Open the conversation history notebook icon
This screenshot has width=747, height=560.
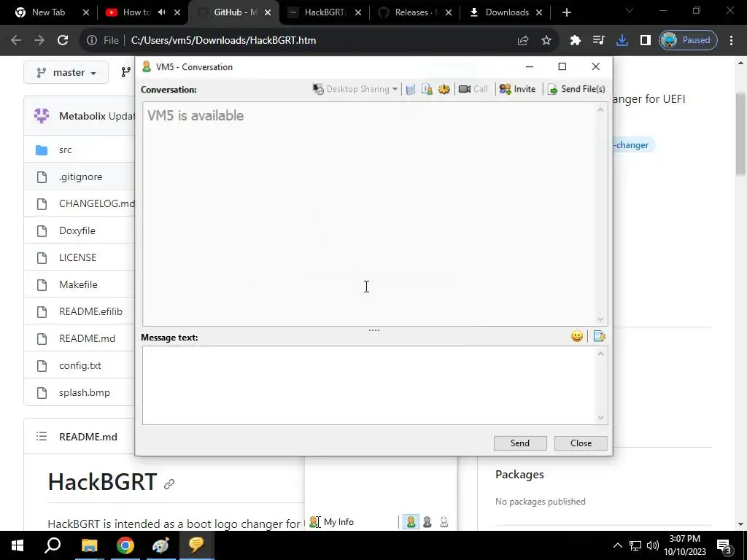click(x=411, y=89)
